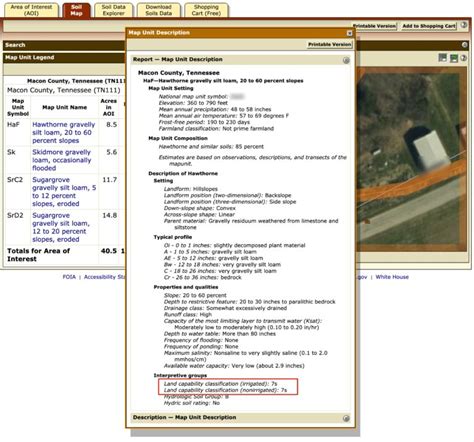Viewport: 474px width, 442px height.
Task: Open the help icon on the map toolbar
Action: pos(464,58)
